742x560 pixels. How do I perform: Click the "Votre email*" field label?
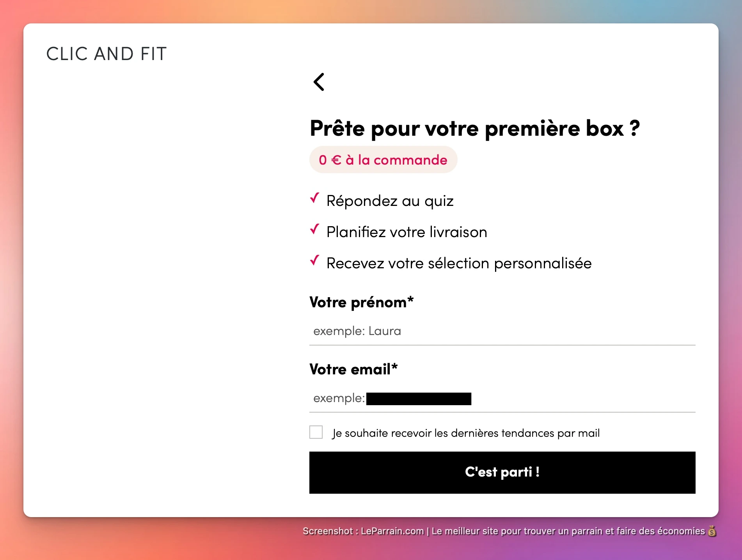[353, 369]
